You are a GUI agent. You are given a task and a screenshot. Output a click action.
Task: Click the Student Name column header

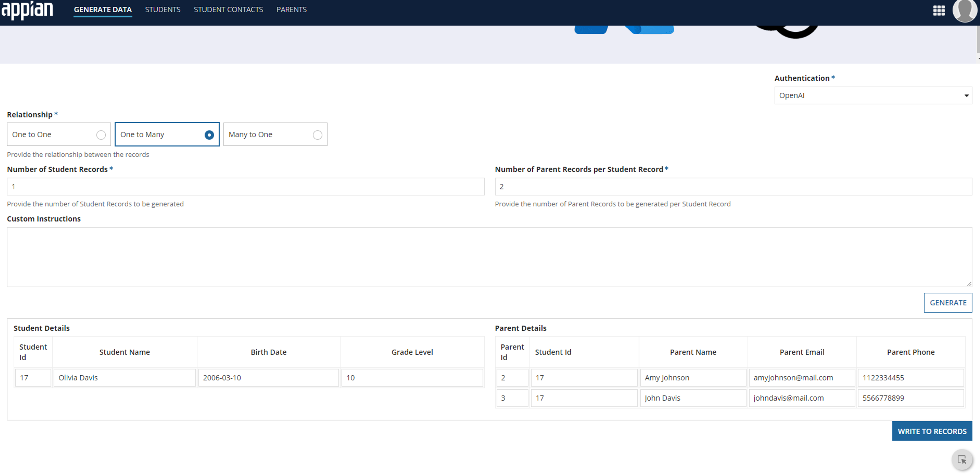(124, 352)
